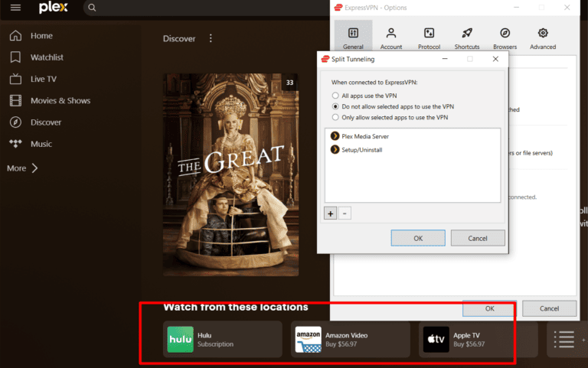Select Discover in the sidebar
Viewport: 588px width, 368px height.
point(45,122)
